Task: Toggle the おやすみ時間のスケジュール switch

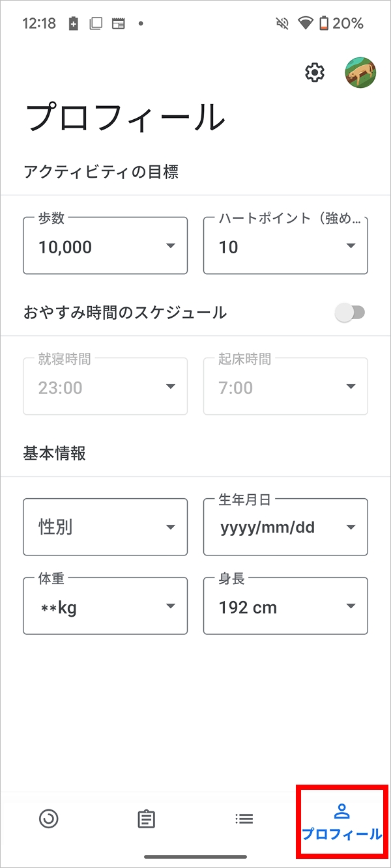Action: [x=350, y=313]
